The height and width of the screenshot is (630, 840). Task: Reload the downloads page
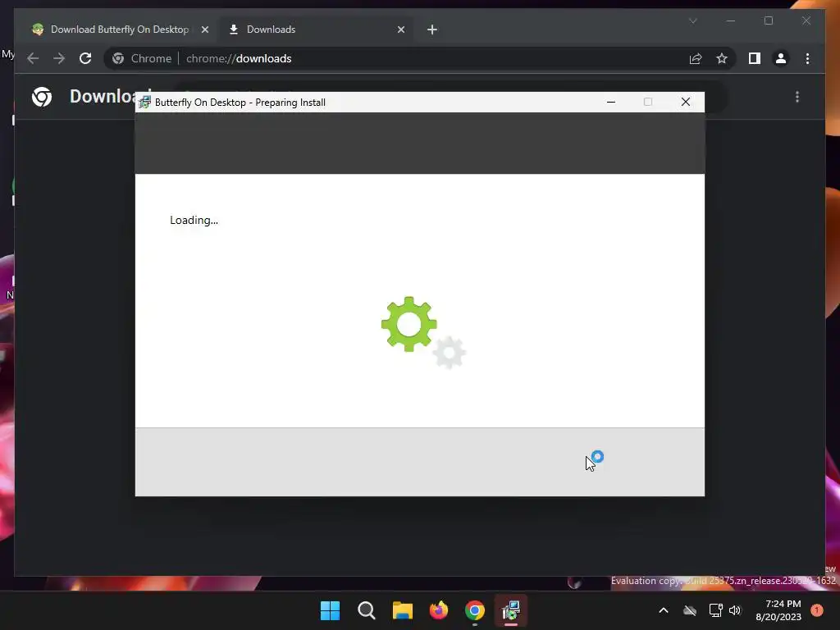point(85,58)
